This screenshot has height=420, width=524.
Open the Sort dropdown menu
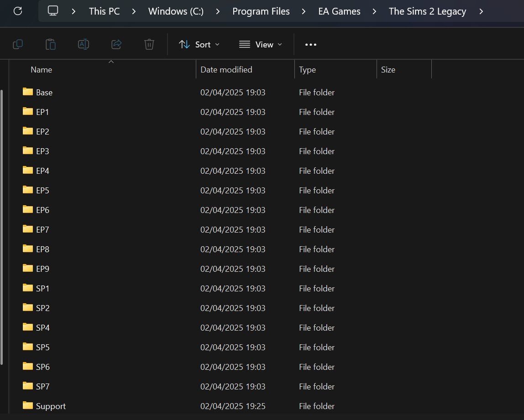(199, 44)
